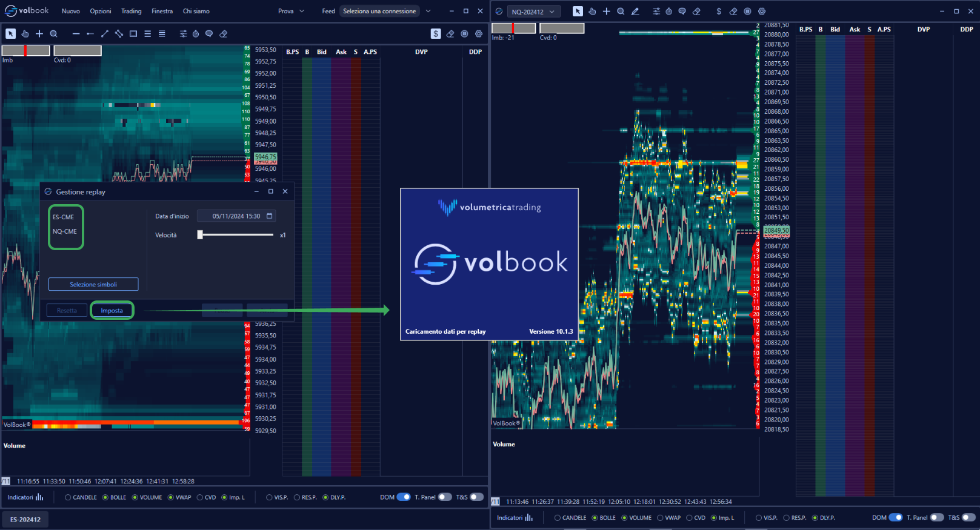Switch to the ES-202412 bottom tab
Screen dimensions: 980x530
[x=25, y=519]
